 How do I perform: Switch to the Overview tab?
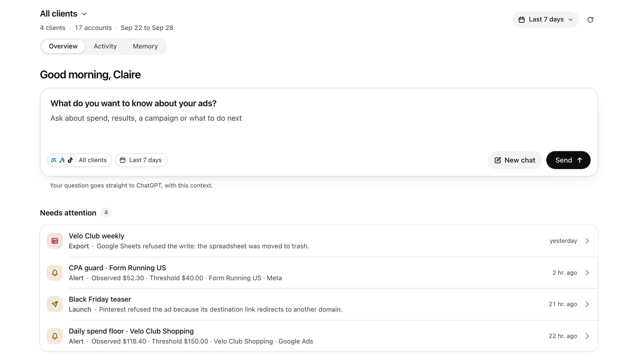tap(63, 46)
